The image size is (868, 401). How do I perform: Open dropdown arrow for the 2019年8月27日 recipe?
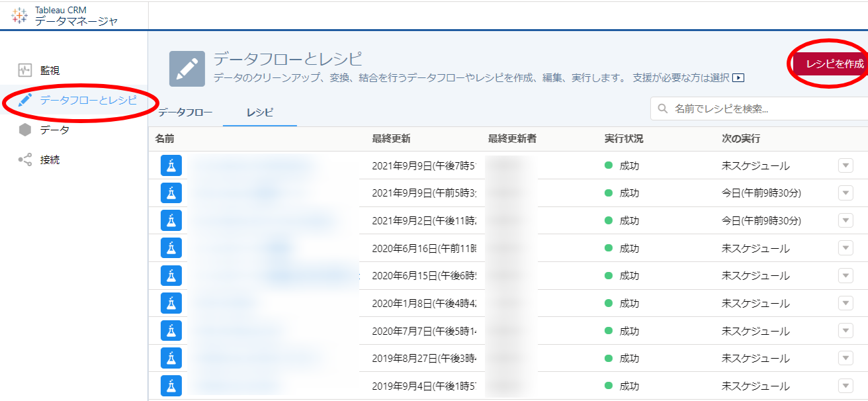tap(846, 358)
